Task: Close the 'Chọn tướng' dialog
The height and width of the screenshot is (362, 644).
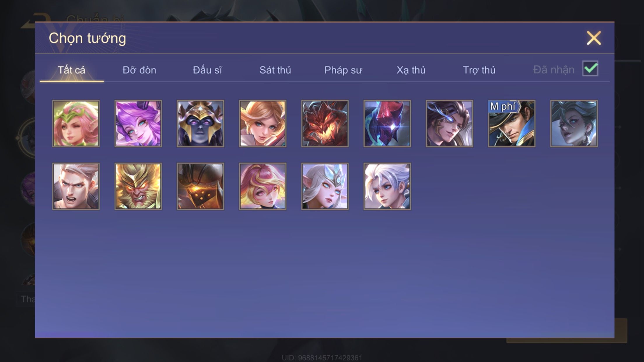Action: coord(594,38)
